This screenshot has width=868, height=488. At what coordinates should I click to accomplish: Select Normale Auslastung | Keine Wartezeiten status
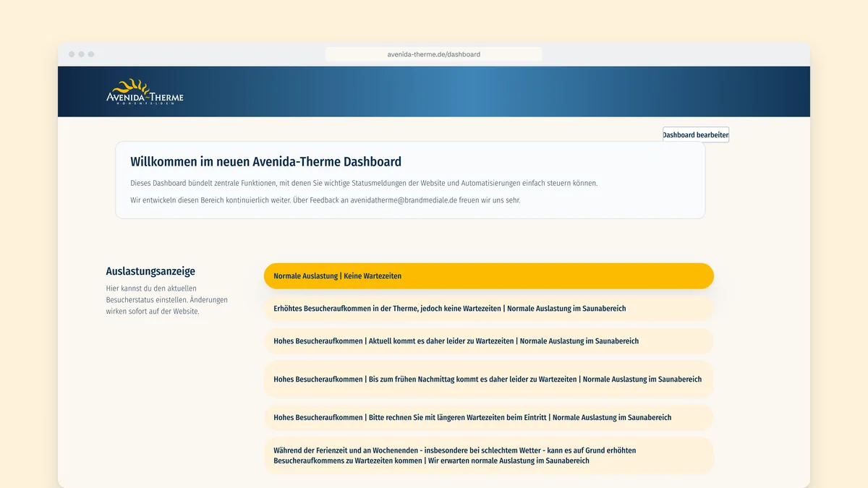[x=488, y=276]
